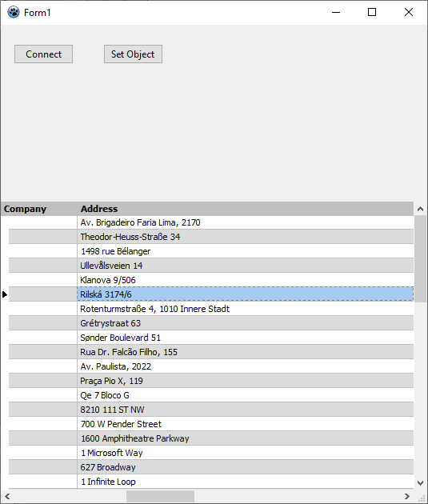Minimize the Form1 window

click(336, 12)
